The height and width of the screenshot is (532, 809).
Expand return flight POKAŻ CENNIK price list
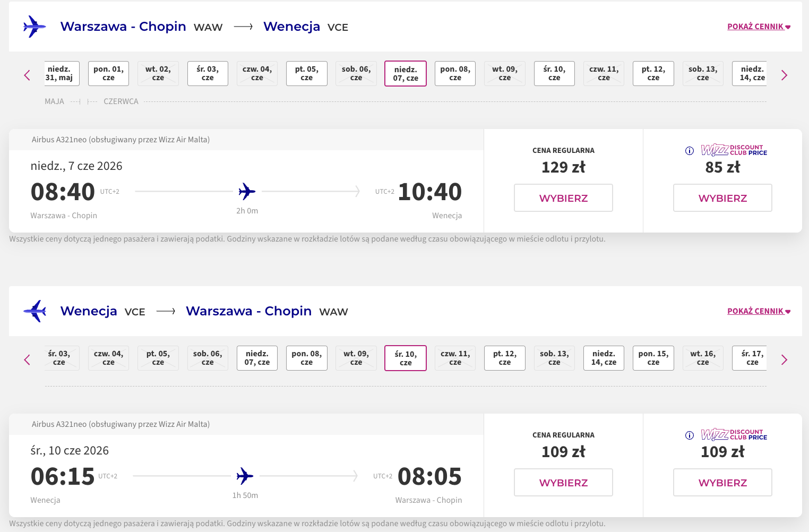click(x=759, y=311)
